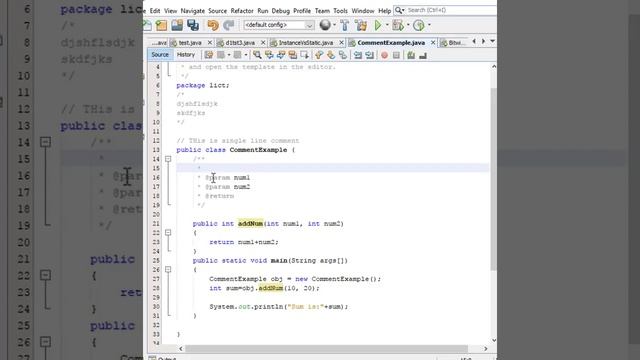The image size is (640, 360).
Task: Open the Refactor menu
Action: pos(242,11)
